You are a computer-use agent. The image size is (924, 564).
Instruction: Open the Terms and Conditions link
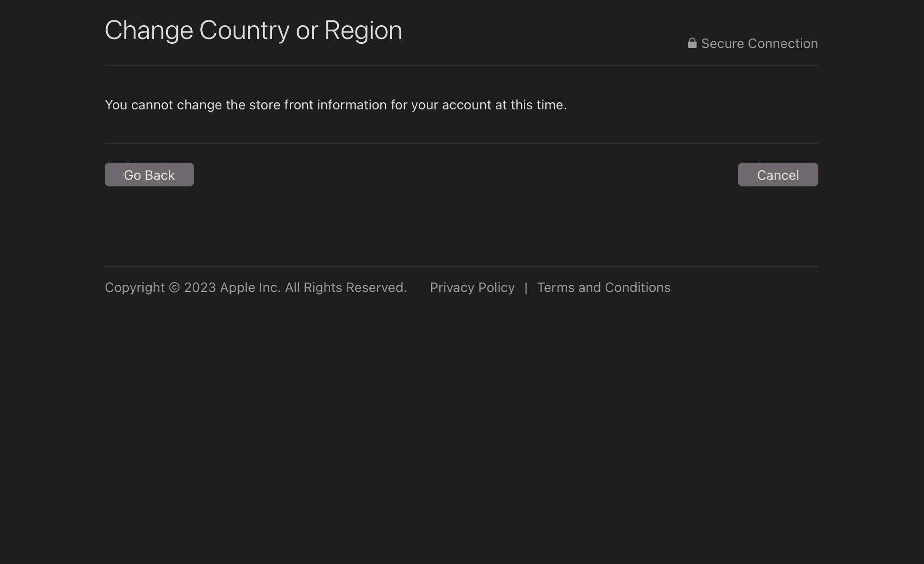click(x=603, y=288)
